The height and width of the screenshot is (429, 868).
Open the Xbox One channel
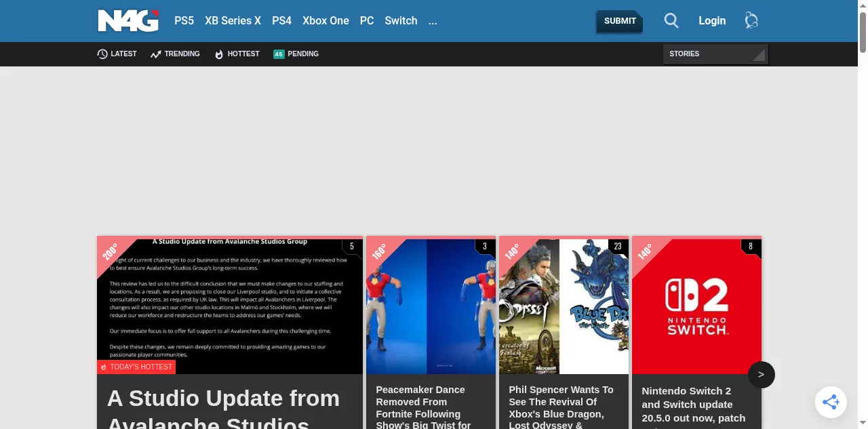[325, 20]
